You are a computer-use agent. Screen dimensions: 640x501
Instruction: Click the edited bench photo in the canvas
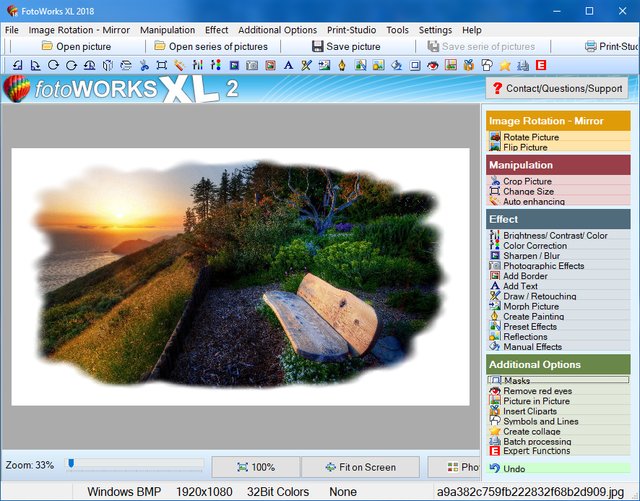(x=240, y=276)
